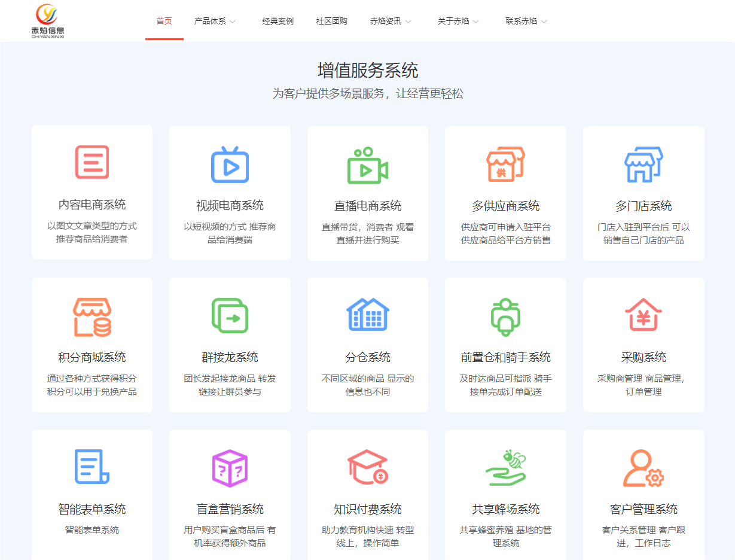The image size is (735, 560).
Task: Select the orange multi-supplier shop icon
Action: (505, 164)
